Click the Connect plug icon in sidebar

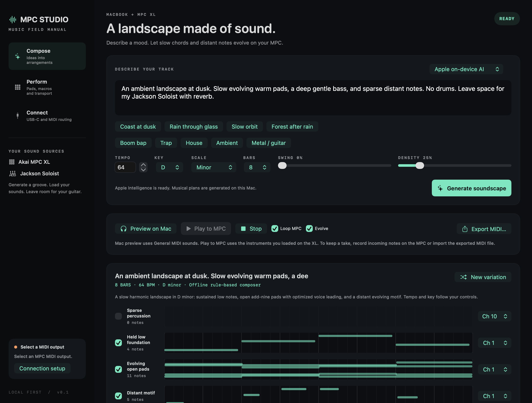pos(18,116)
